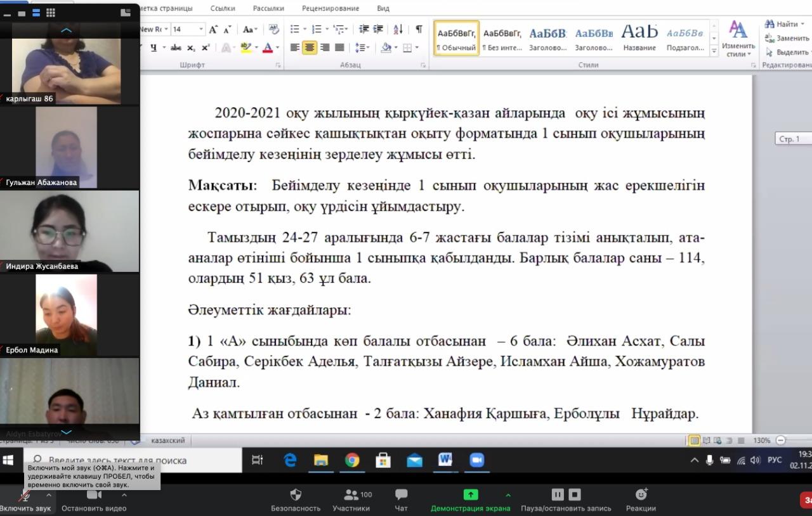Stop the meeting recording
Viewport: 812px width, 516px height.
[x=575, y=494]
